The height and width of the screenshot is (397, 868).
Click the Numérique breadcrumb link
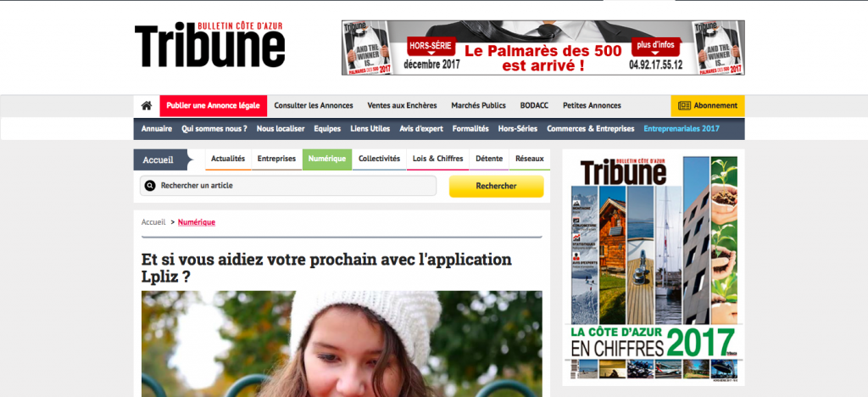point(197,222)
